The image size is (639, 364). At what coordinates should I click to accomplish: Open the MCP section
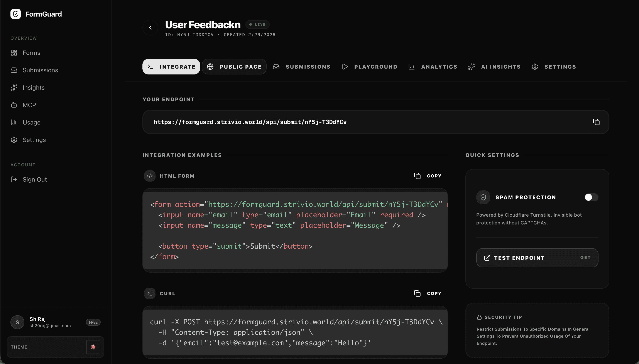[29, 105]
